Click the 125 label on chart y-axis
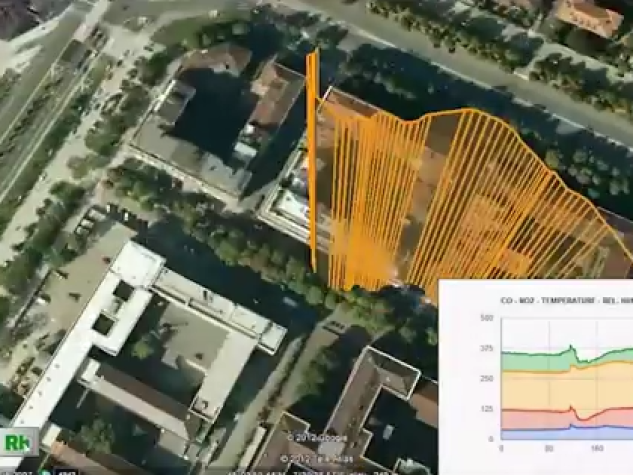Viewport: 633px width, 475px height. (486, 409)
